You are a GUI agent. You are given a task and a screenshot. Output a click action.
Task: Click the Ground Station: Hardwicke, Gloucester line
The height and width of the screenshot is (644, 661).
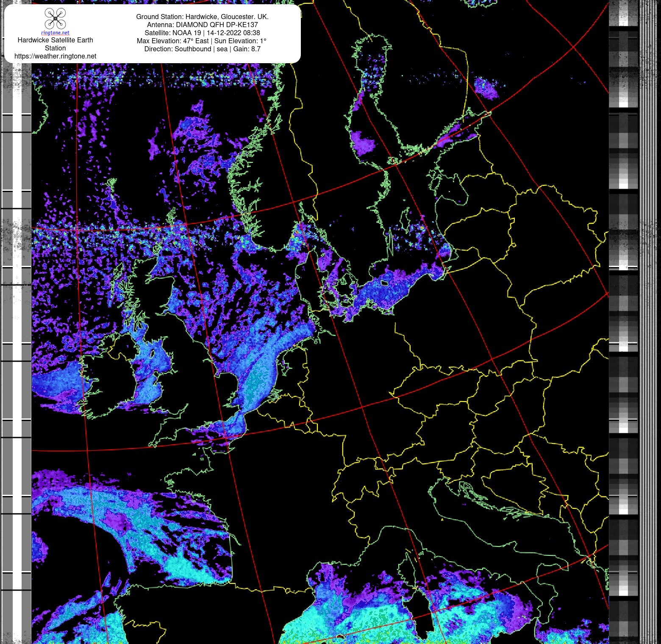click(x=202, y=17)
